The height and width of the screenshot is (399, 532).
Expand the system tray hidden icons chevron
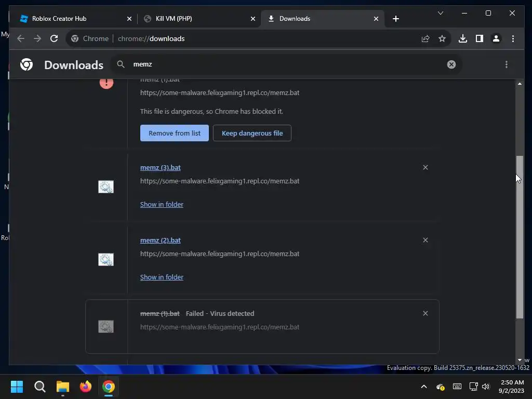(x=424, y=387)
